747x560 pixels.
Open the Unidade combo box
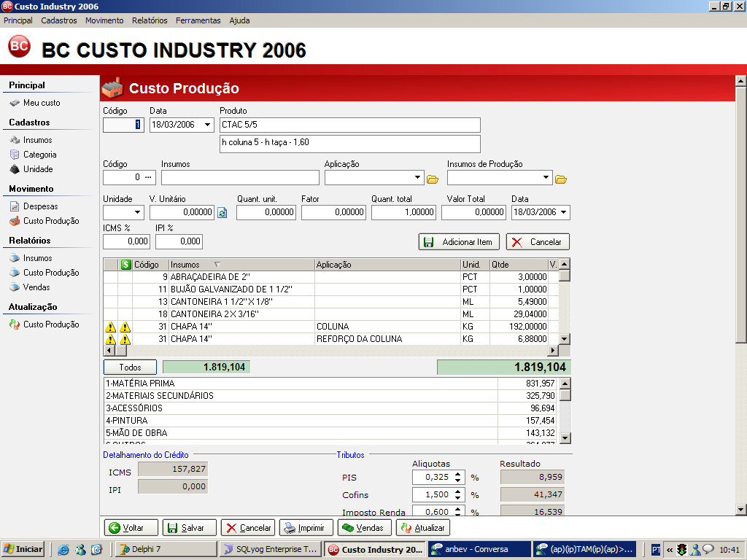pyautogui.click(x=138, y=213)
